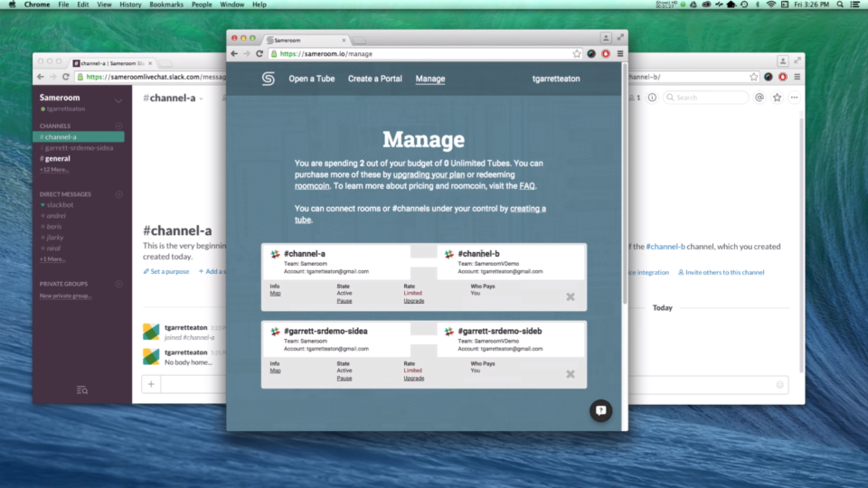
Task: Open Map for #garrett-srdemo-sidea tube
Action: 275,371
